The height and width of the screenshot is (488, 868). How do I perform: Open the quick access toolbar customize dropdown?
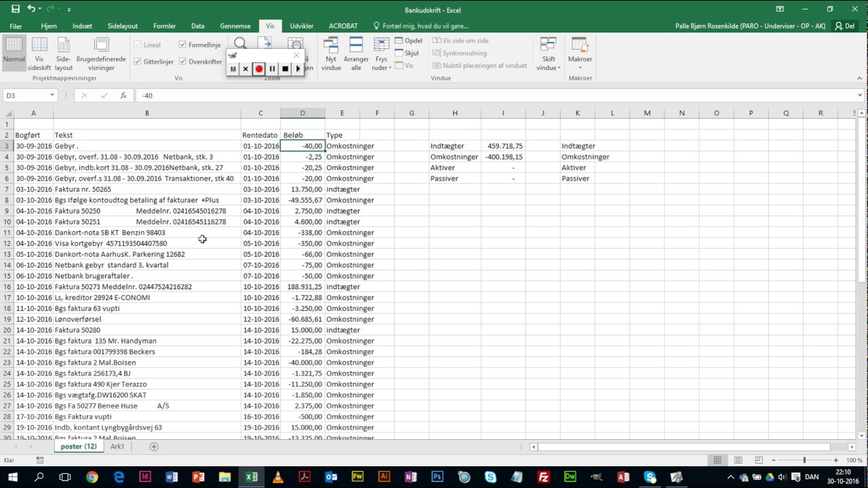pyautogui.click(x=69, y=9)
